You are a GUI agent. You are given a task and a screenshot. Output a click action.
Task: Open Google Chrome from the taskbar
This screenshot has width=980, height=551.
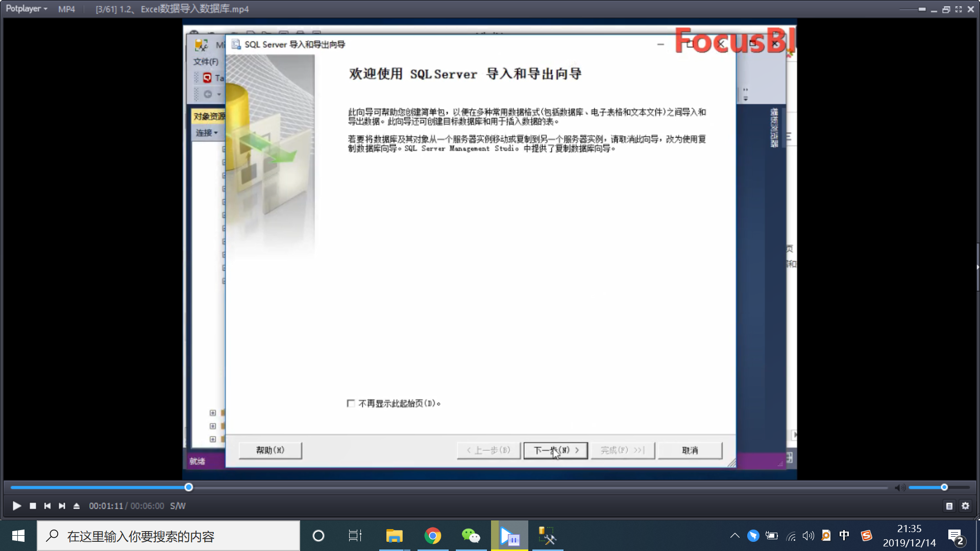coord(432,535)
